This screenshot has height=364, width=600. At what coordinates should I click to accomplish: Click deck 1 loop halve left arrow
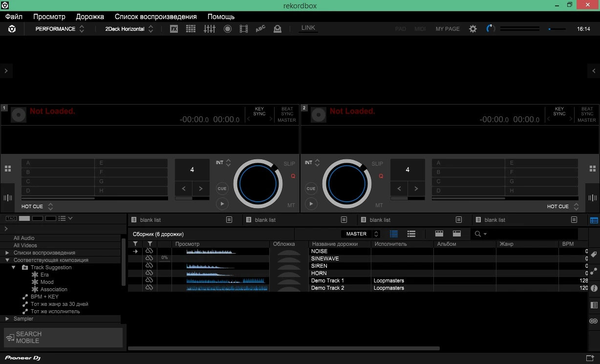click(184, 189)
